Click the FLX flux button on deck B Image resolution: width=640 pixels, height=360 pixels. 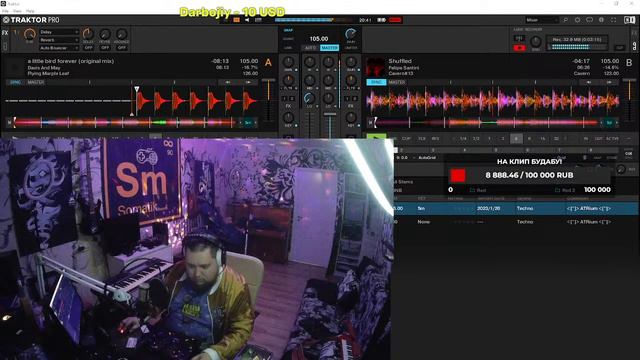point(421,139)
